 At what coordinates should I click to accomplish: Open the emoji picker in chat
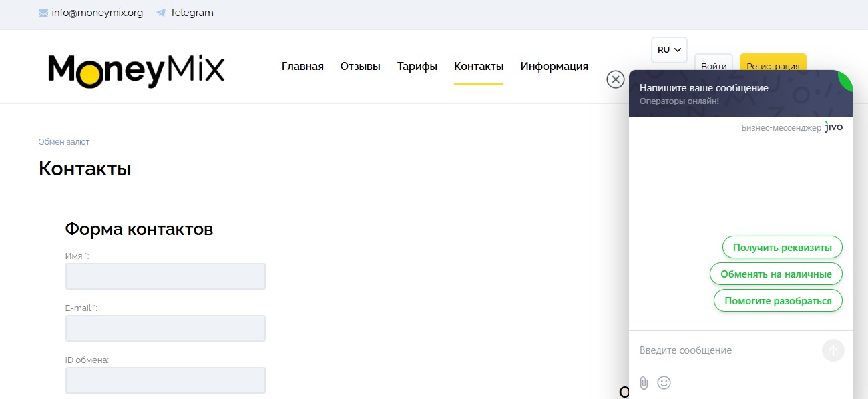(x=664, y=382)
